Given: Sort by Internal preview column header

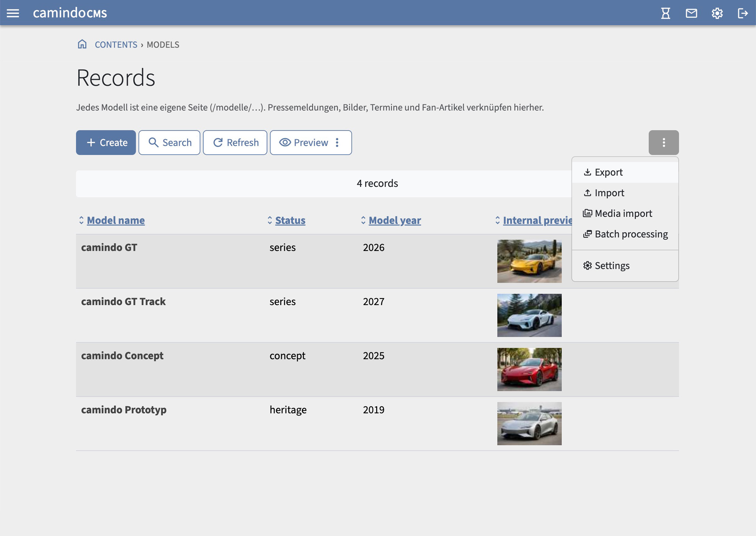Looking at the screenshot, I should [x=537, y=220].
